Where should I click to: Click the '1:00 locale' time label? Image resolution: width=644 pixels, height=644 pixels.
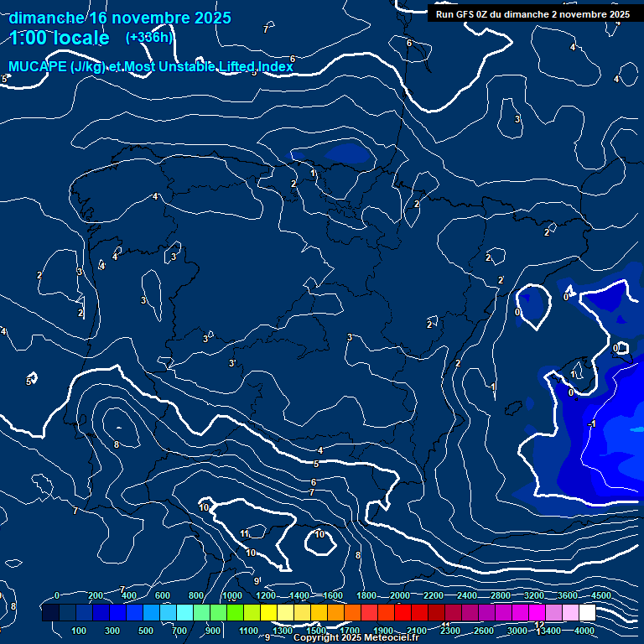(x=60, y=38)
